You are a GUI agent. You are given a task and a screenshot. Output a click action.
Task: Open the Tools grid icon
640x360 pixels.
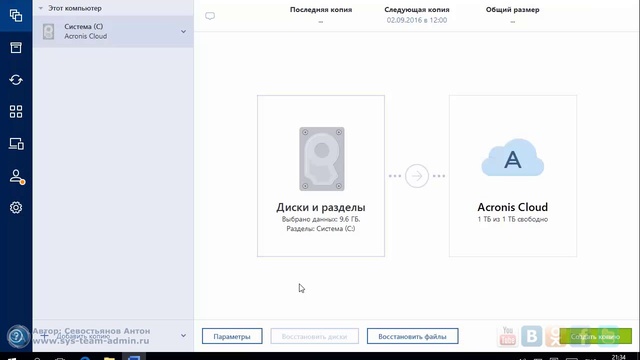[16, 111]
